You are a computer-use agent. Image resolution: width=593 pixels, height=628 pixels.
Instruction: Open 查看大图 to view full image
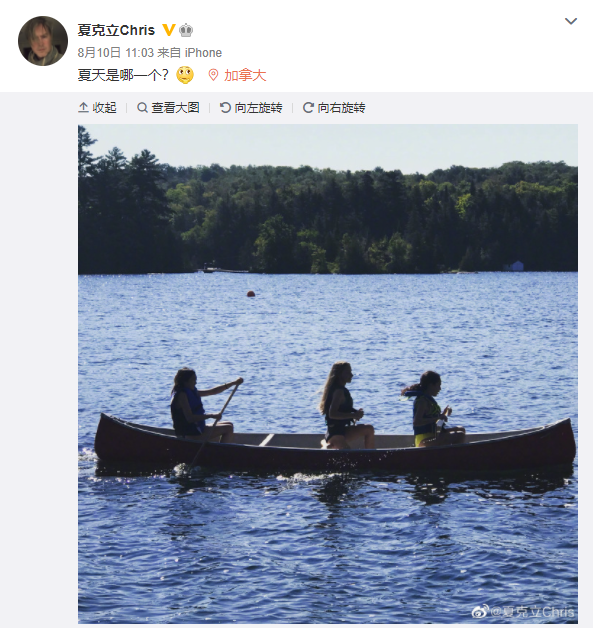pyautogui.click(x=168, y=108)
